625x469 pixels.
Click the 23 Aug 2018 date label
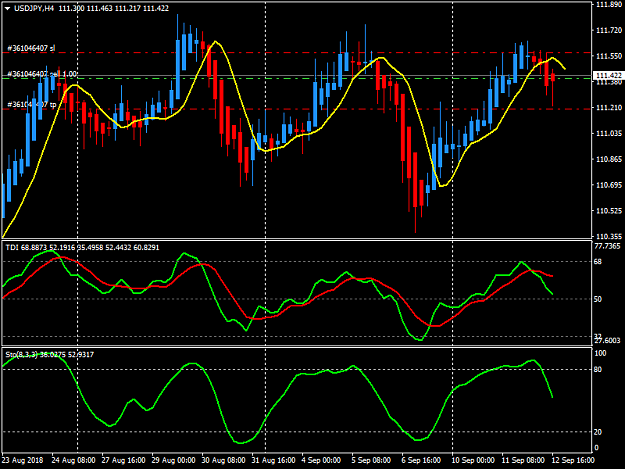(x=22, y=460)
